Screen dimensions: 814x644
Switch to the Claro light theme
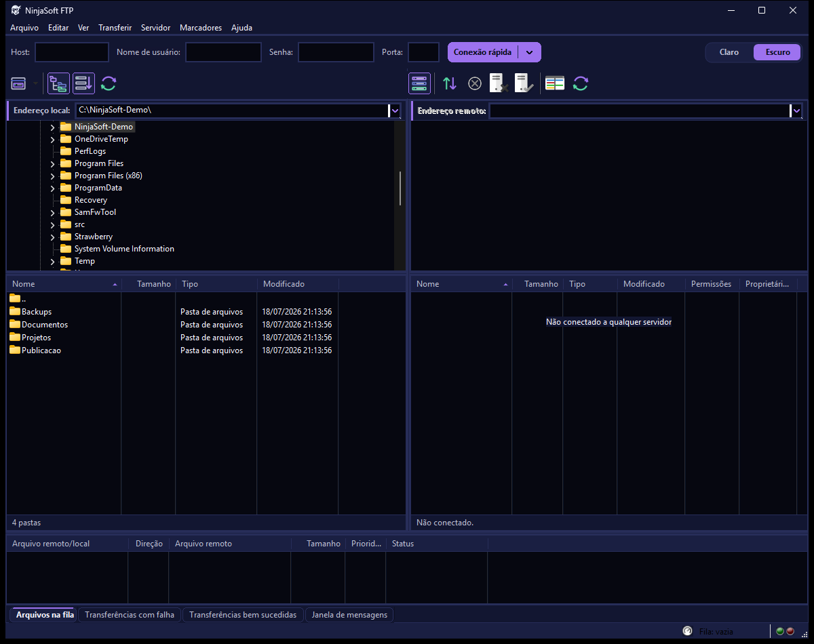729,52
